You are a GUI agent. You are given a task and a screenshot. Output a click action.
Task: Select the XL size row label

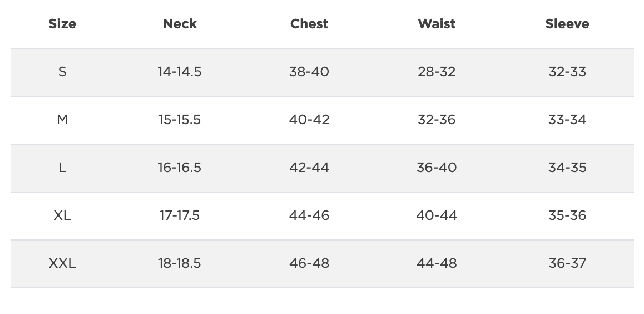pos(62,215)
